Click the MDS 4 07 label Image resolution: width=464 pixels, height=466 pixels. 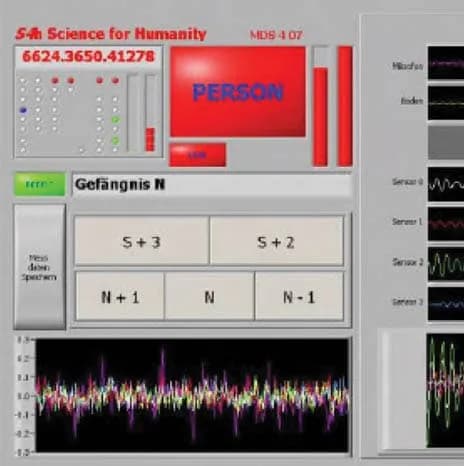[x=276, y=35]
